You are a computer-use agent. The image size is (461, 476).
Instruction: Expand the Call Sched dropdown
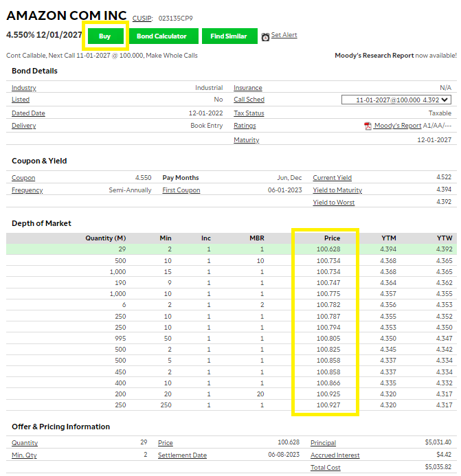[x=396, y=100]
